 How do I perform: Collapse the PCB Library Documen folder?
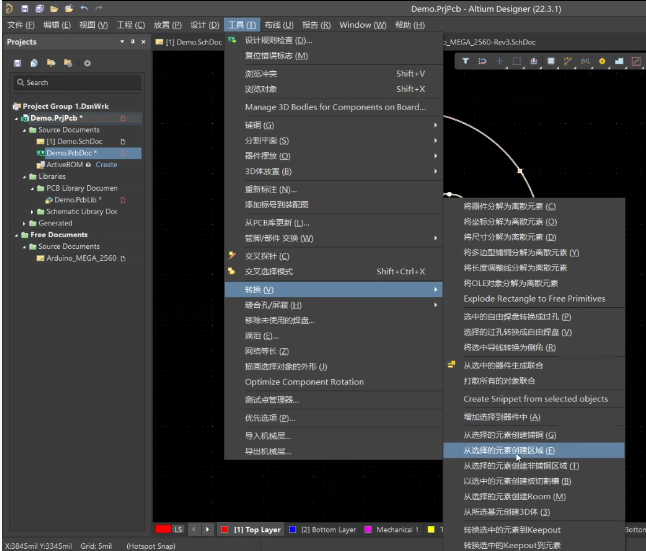(32, 188)
